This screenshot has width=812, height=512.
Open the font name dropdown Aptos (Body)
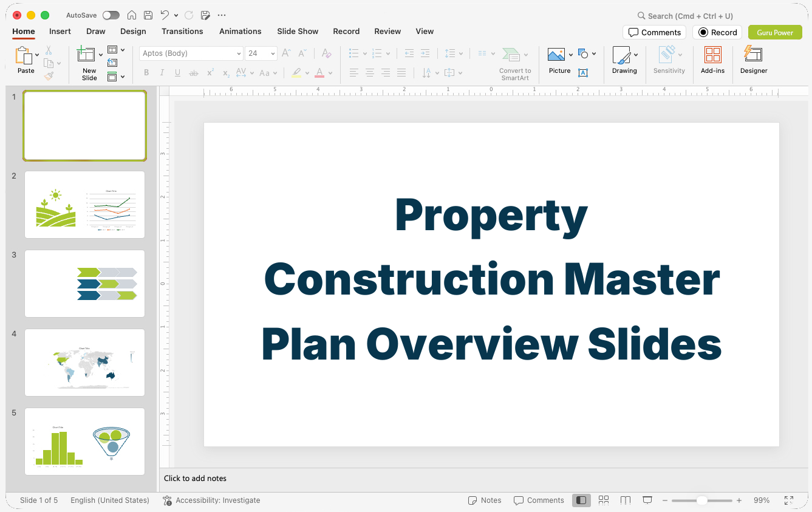pos(239,53)
